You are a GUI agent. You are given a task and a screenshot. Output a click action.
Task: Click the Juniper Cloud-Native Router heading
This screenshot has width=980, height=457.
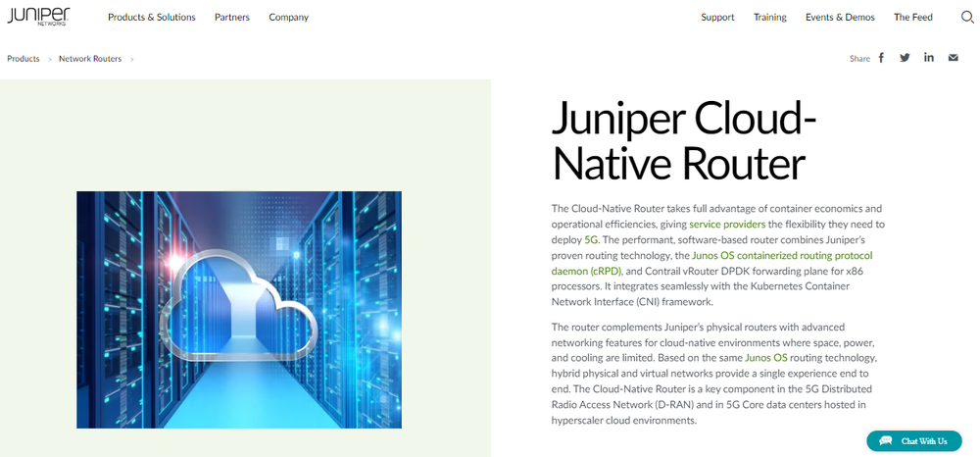[x=684, y=140]
